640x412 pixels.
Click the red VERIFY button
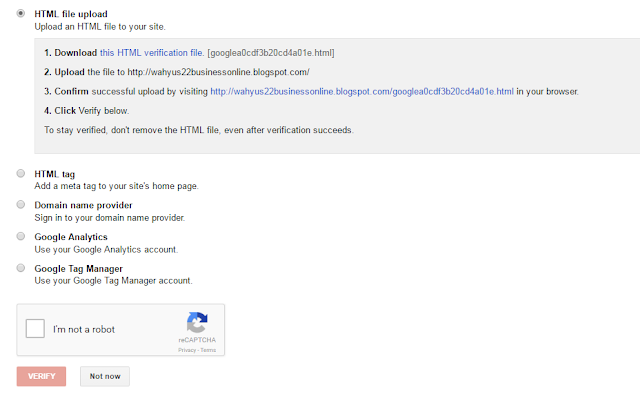pos(41,376)
